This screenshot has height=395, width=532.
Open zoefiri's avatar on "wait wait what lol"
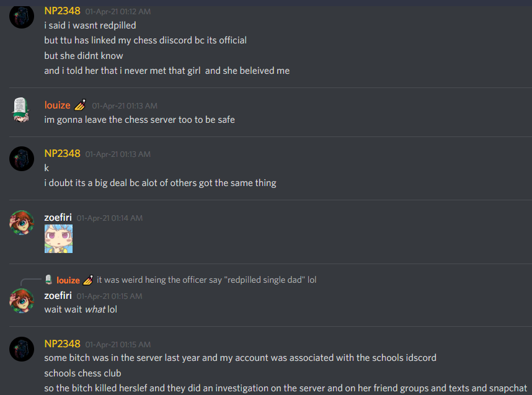[21, 301]
